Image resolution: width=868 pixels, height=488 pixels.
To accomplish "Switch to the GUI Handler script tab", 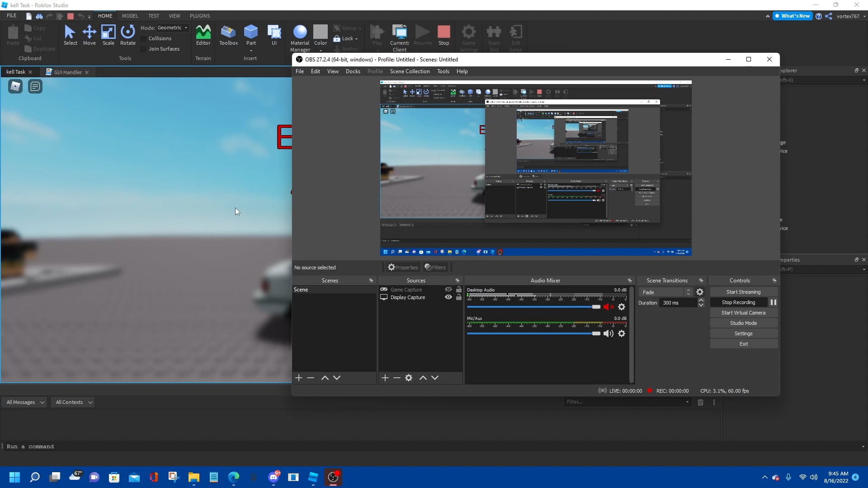I will (x=68, y=72).
